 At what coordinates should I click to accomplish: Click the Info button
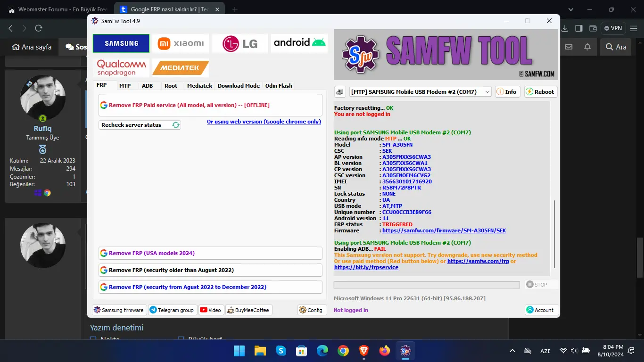(x=507, y=92)
